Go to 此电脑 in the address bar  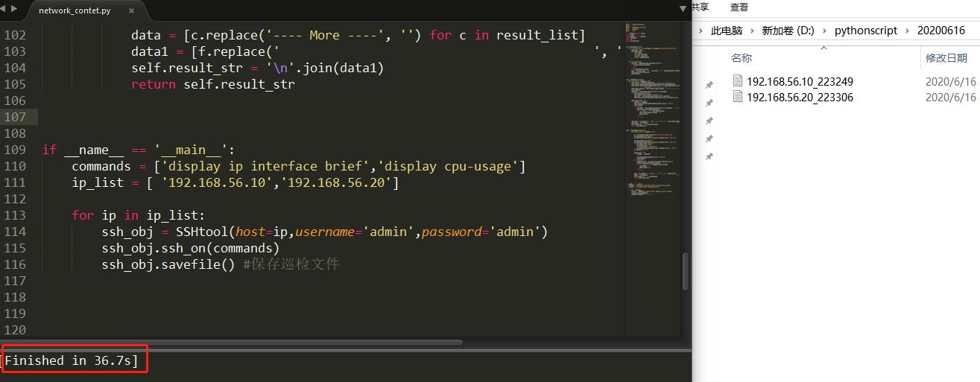pos(727,31)
